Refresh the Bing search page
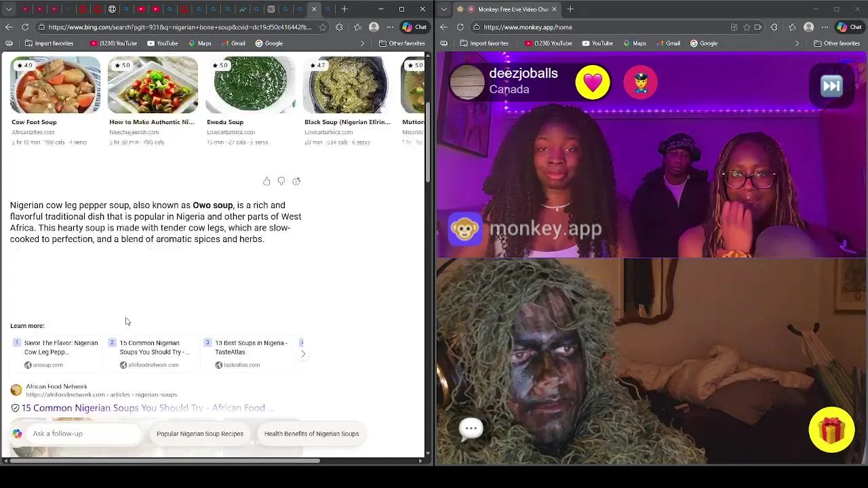Viewport: 868px width, 488px height. click(25, 27)
